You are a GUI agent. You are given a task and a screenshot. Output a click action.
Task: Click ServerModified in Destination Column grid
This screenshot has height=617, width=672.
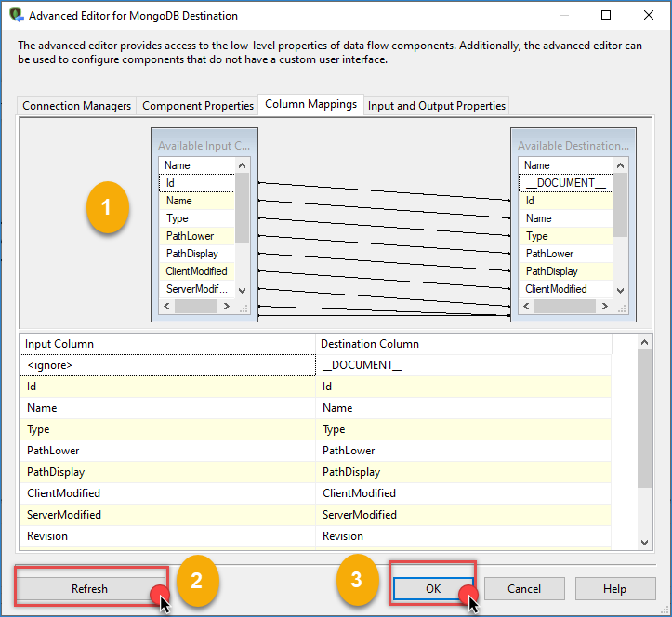tap(463, 515)
